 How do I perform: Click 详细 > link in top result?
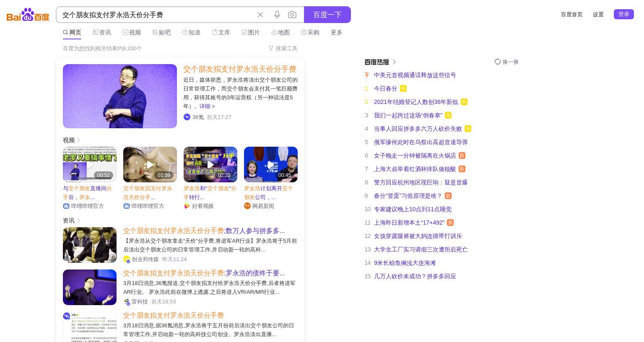click(x=207, y=106)
